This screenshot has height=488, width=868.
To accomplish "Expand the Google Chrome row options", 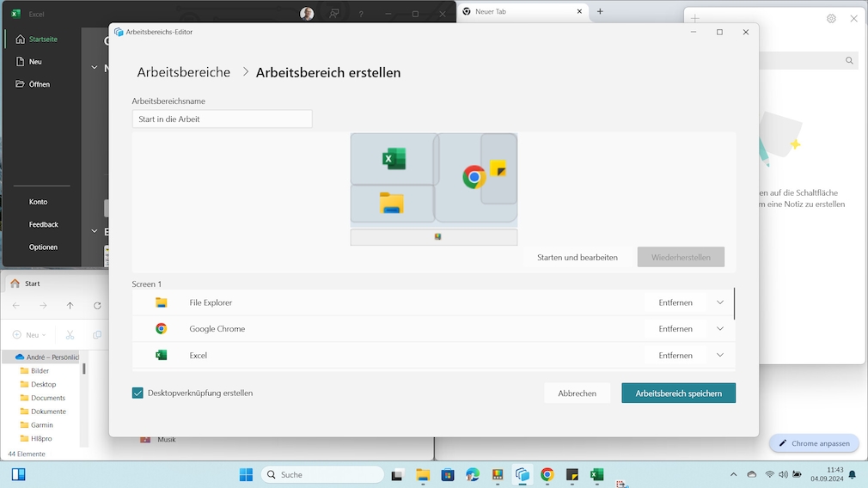I will pos(719,329).
